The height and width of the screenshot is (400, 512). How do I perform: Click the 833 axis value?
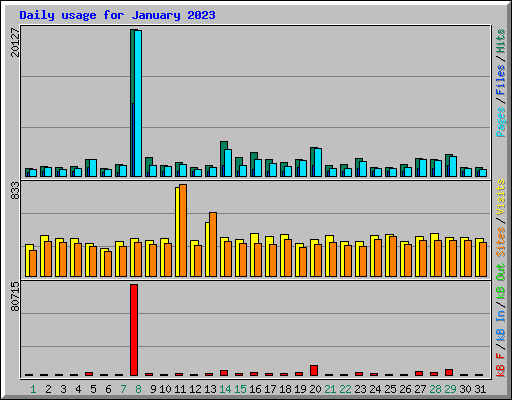(15, 191)
